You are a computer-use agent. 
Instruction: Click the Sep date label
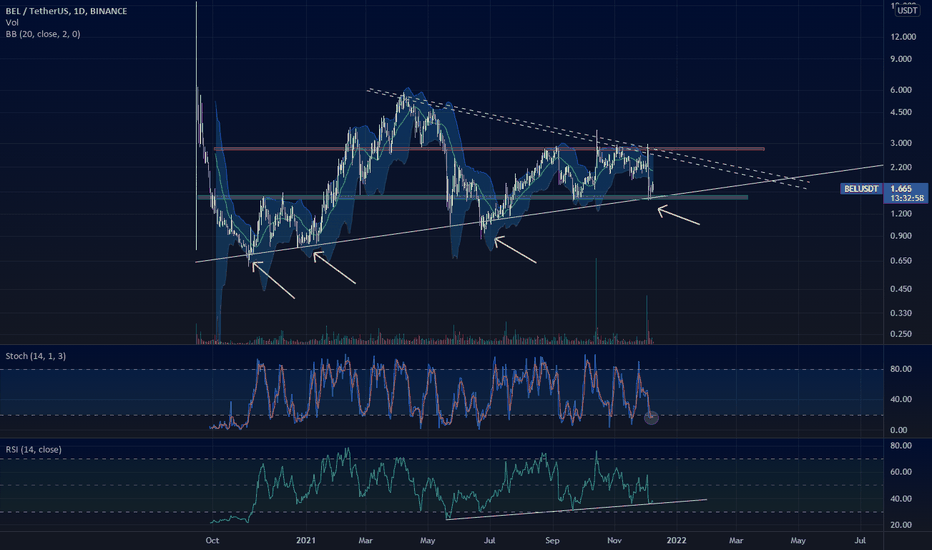pyautogui.click(x=552, y=540)
